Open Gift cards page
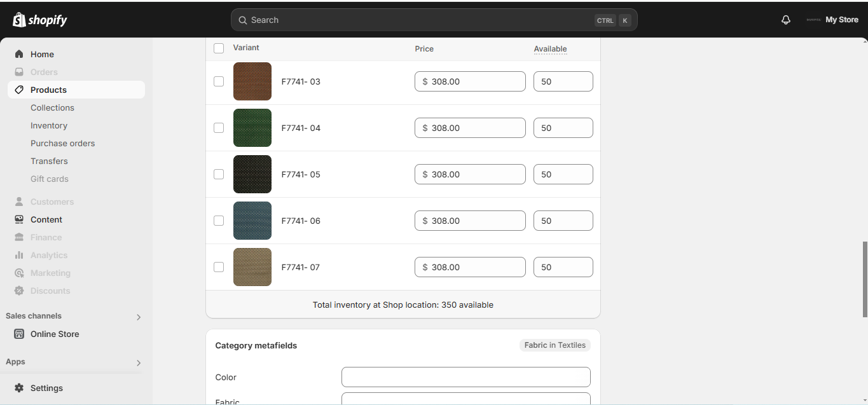The width and height of the screenshot is (868, 405). (50, 179)
